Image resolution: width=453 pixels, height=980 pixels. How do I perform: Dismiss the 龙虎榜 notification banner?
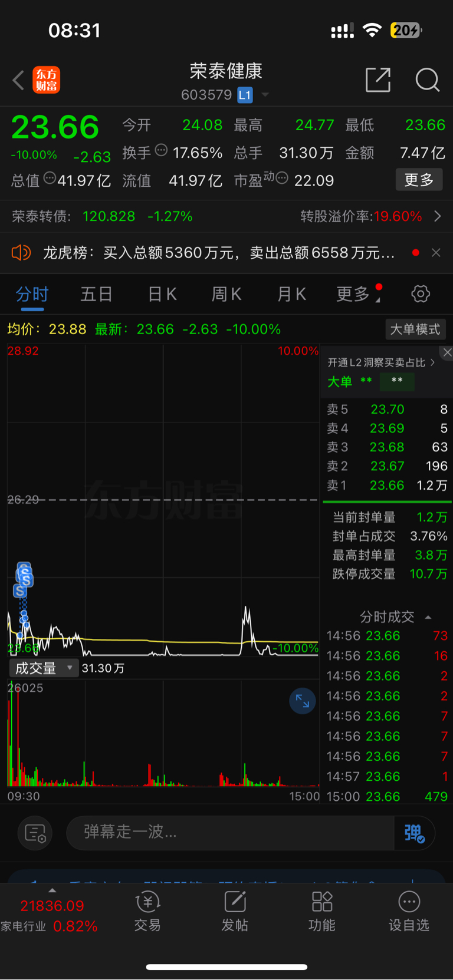(x=436, y=253)
